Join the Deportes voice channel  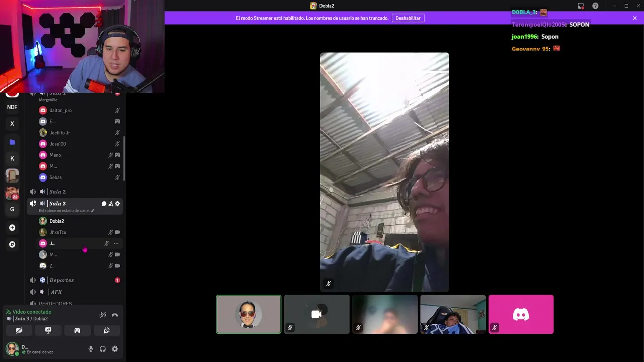tap(74, 280)
